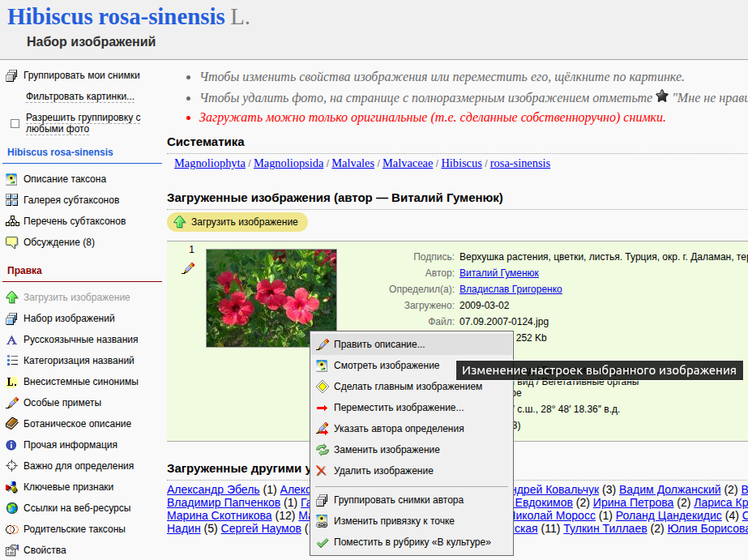Open Владимир Папченков uploader link
748x560 pixels.
(224, 502)
